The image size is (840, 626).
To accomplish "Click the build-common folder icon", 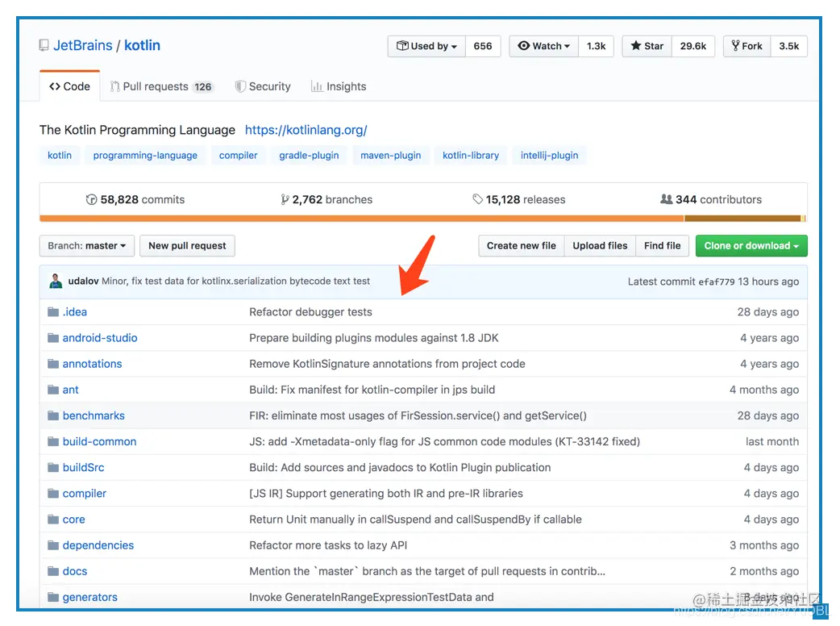I will [53, 441].
